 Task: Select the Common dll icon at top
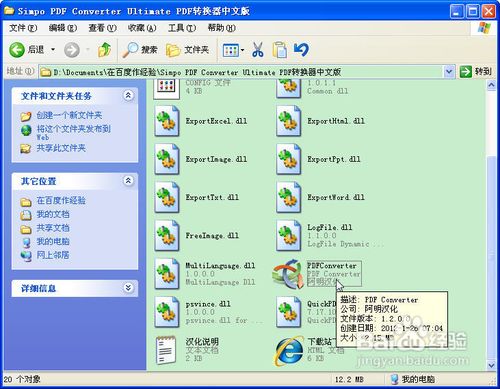(289, 89)
